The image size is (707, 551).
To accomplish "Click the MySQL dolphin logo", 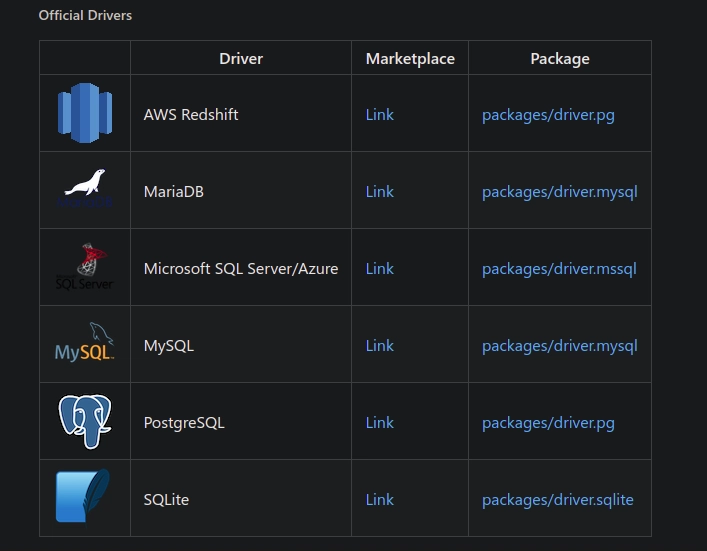I will pyautogui.click(x=85, y=342).
